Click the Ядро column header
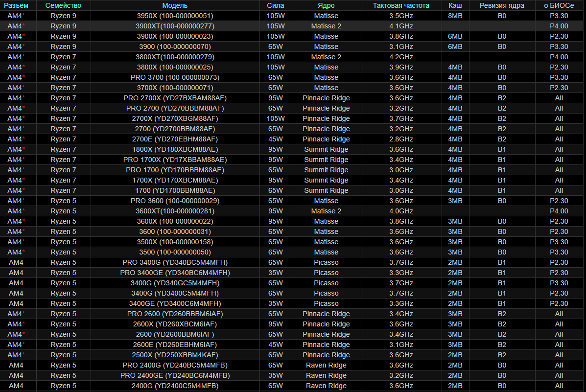 click(x=326, y=5)
